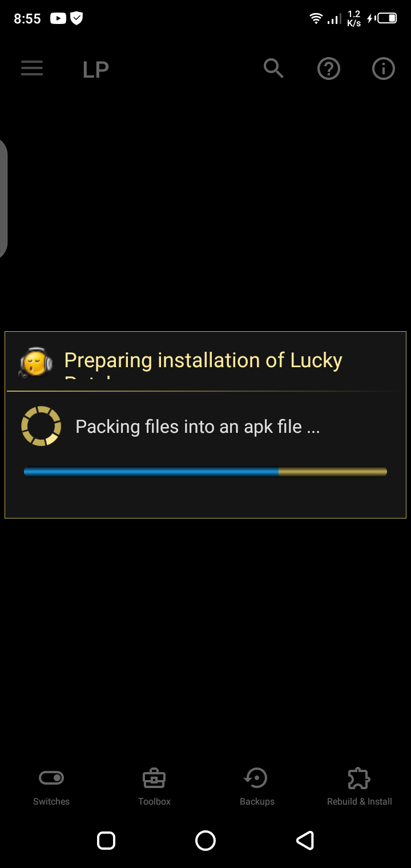Click the packing progress bar
Image resolution: width=411 pixels, height=868 pixels.
click(x=205, y=472)
